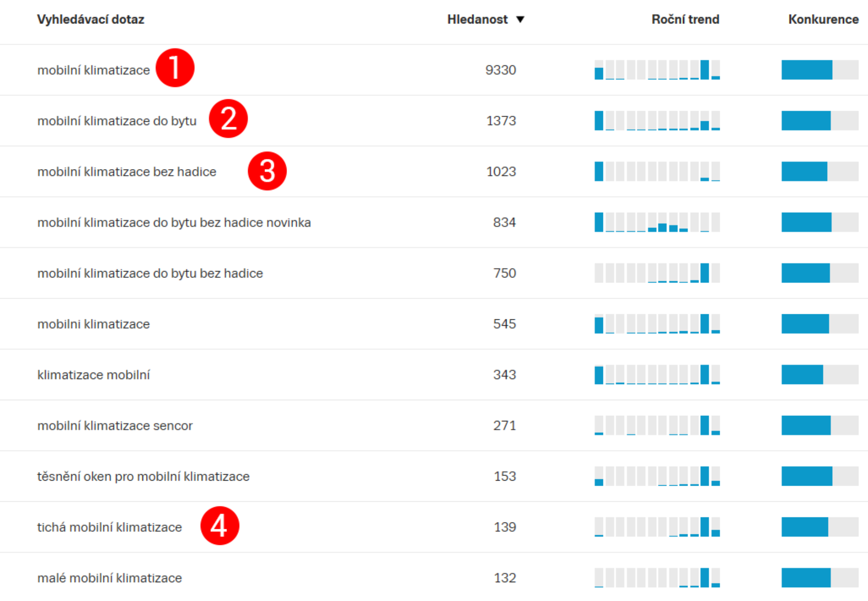Click the red number 1 marker
This screenshot has width=868, height=601.
[175, 68]
